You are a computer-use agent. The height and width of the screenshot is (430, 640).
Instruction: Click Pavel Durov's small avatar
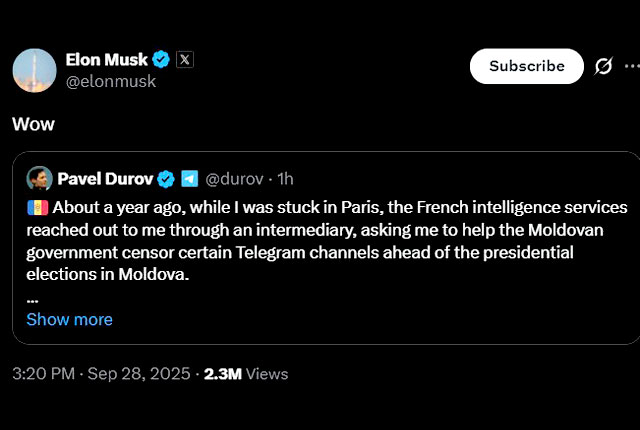point(39,179)
